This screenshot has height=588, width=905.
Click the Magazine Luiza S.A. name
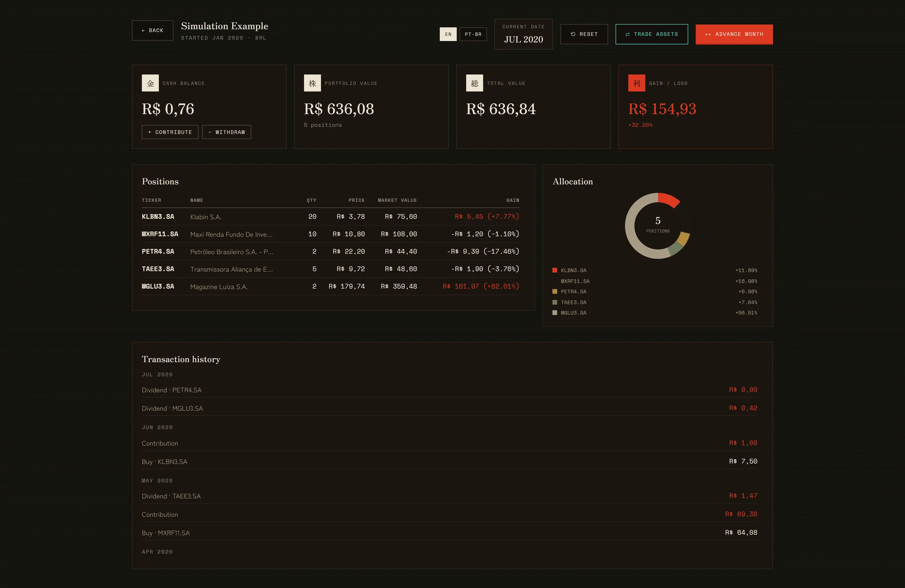pos(219,287)
